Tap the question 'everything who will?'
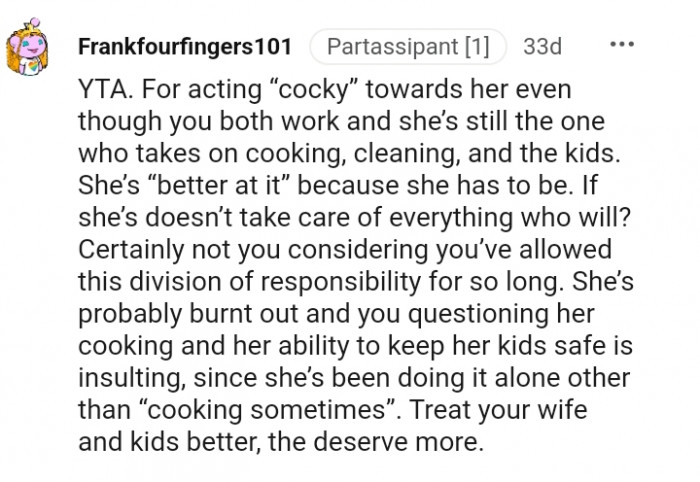700x482 pixels. point(510,218)
